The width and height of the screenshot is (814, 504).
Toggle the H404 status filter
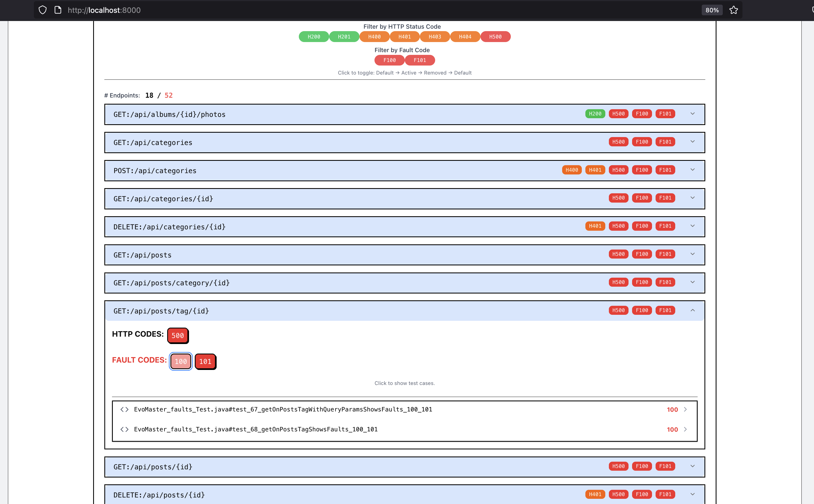coord(465,37)
